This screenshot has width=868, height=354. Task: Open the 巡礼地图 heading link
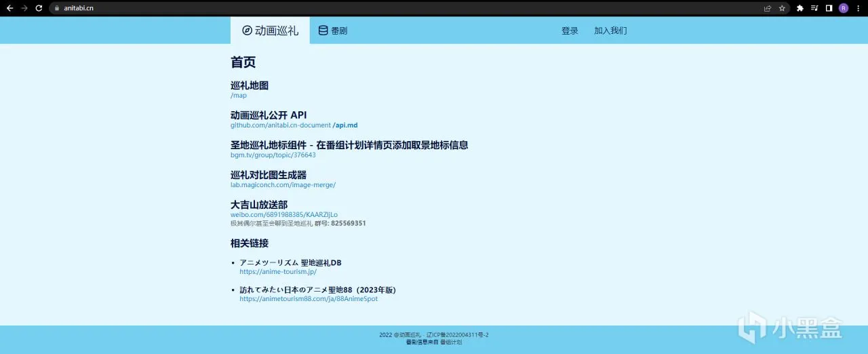coord(250,85)
